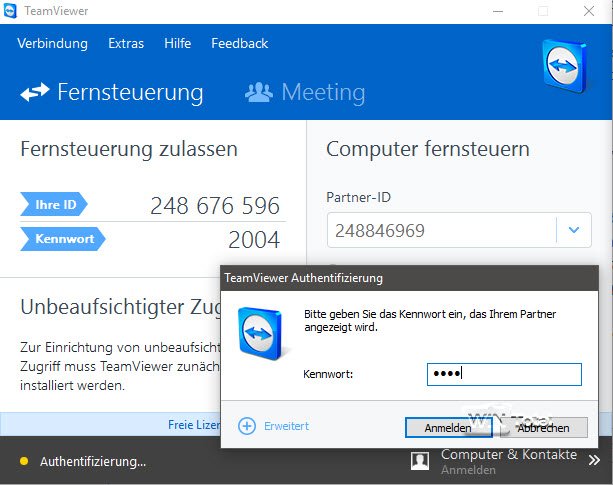Expand the Partner-ID dropdown arrow
613x485 pixels.
pos(574,230)
